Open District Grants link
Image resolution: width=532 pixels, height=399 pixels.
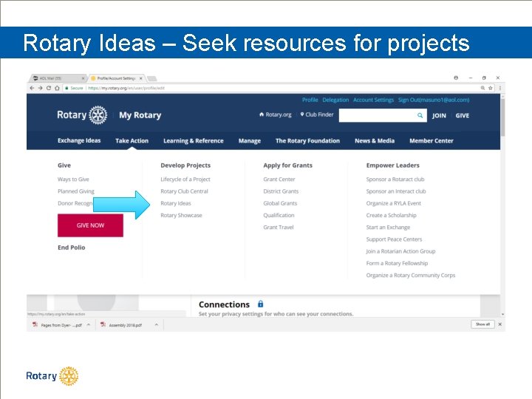pyautogui.click(x=281, y=191)
